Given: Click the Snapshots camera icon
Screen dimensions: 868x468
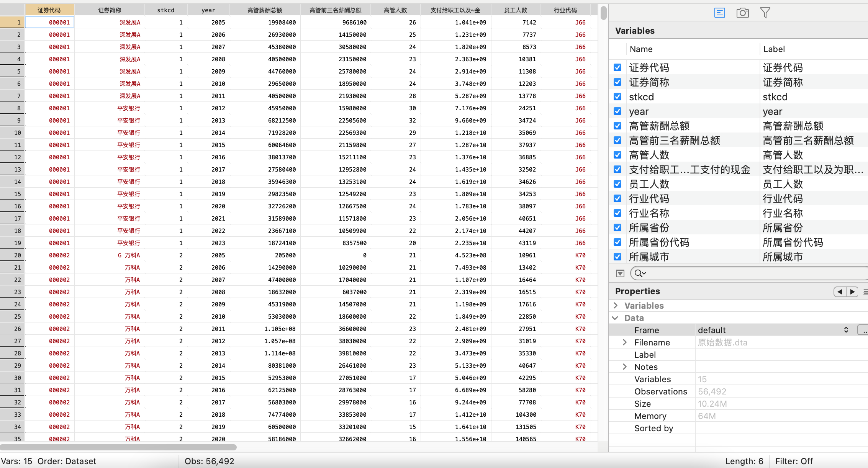Looking at the screenshot, I should point(742,13).
